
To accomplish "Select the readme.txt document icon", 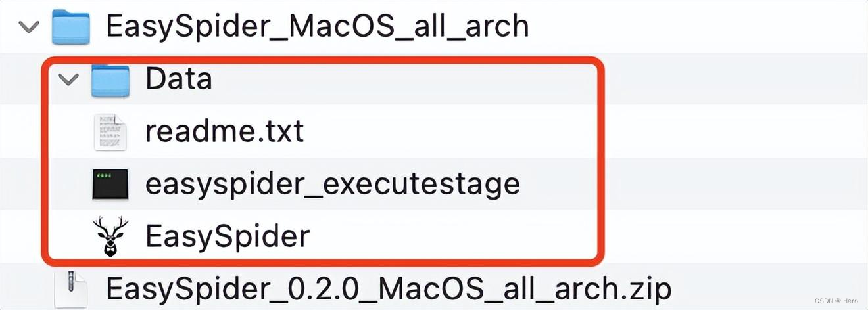I will point(110,132).
